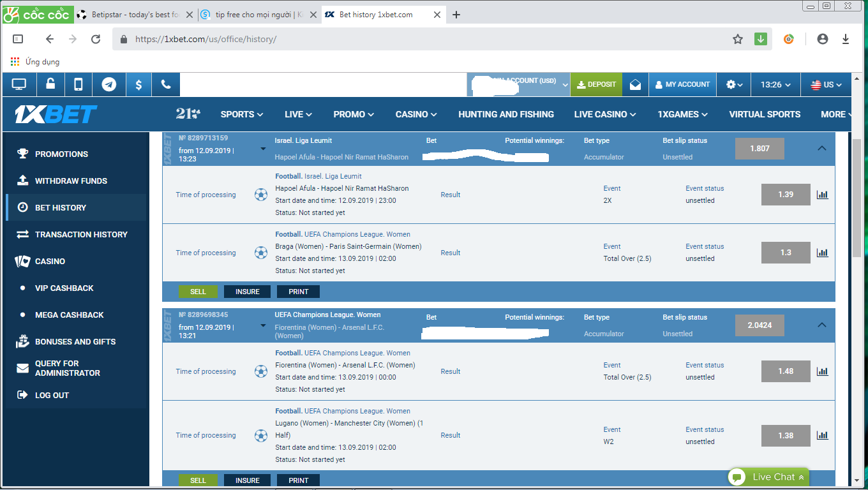
Task: Open My Account
Action: pos(682,84)
